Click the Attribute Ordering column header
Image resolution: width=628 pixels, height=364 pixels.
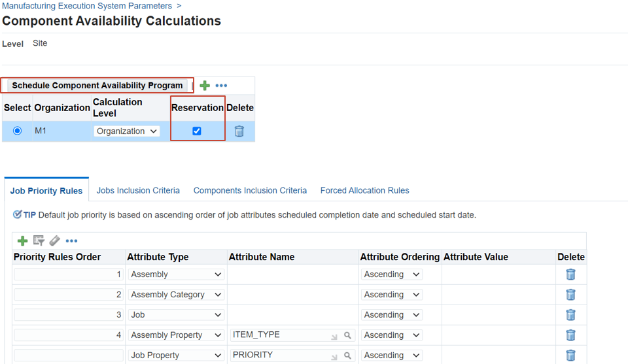click(x=400, y=257)
